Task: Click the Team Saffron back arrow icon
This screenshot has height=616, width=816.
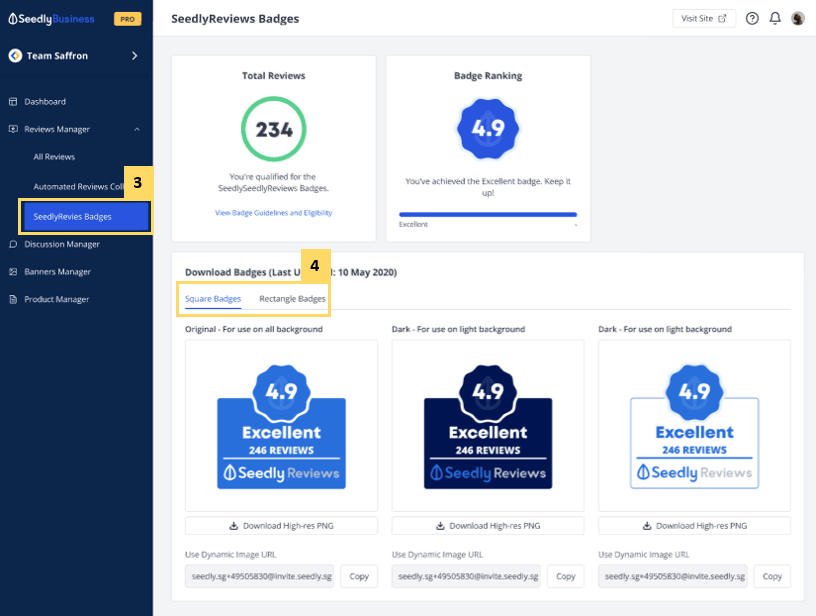Action: 15,56
